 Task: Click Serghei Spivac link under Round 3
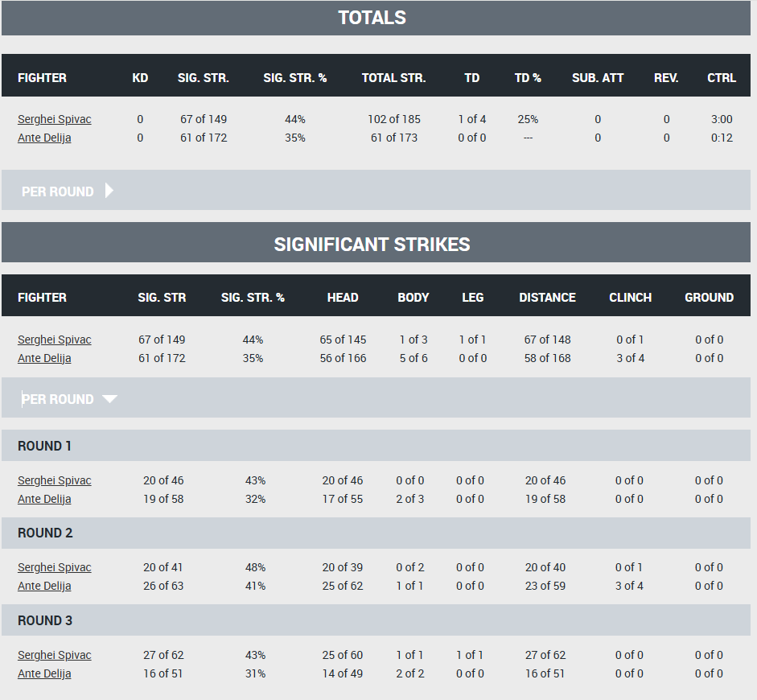[55, 655]
